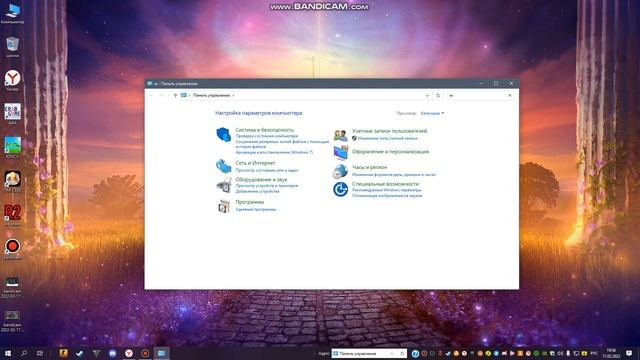Viewport: 640px width, 360px height.
Task: Open the taskbar search magnifier
Action: pos(24,353)
